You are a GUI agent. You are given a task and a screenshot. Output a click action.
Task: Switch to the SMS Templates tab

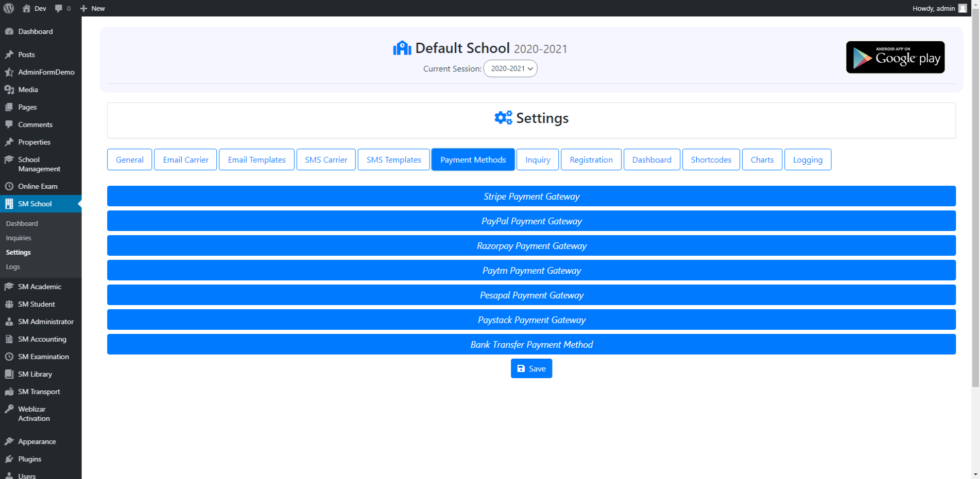click(393, 159)
